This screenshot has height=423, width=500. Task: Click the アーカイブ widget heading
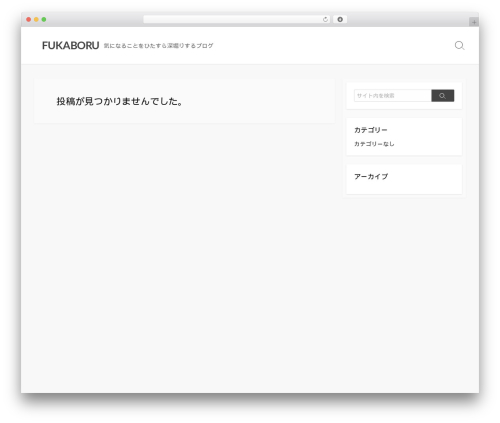click(x=371, y=177)
